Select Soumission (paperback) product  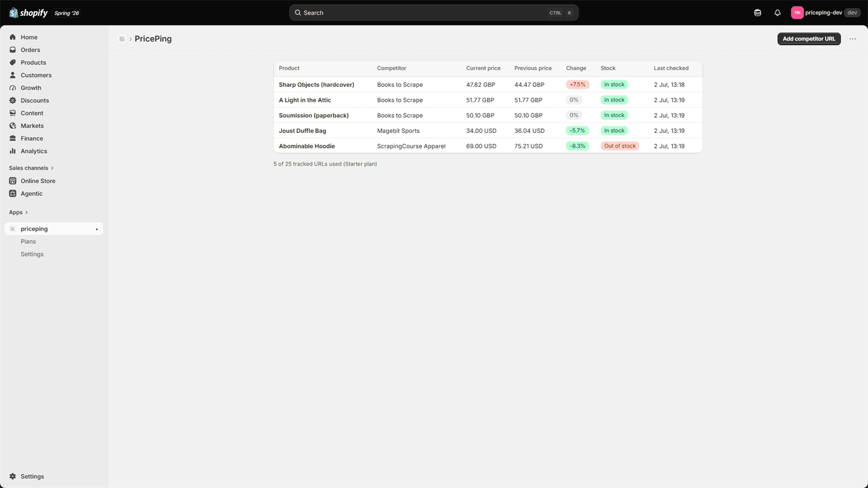point(314,115)
